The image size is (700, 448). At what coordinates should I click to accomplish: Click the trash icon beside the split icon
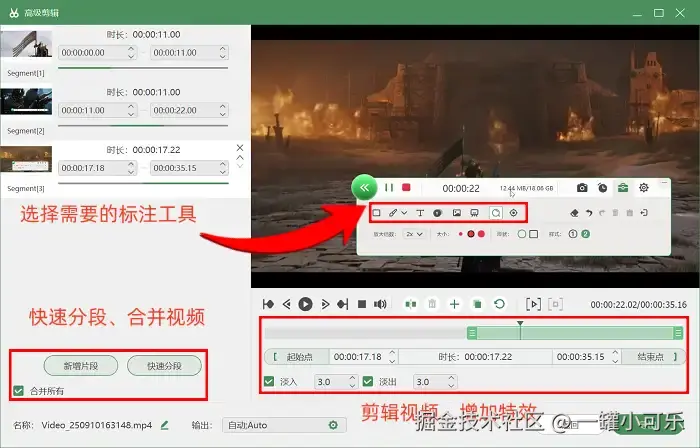point(432,304)
